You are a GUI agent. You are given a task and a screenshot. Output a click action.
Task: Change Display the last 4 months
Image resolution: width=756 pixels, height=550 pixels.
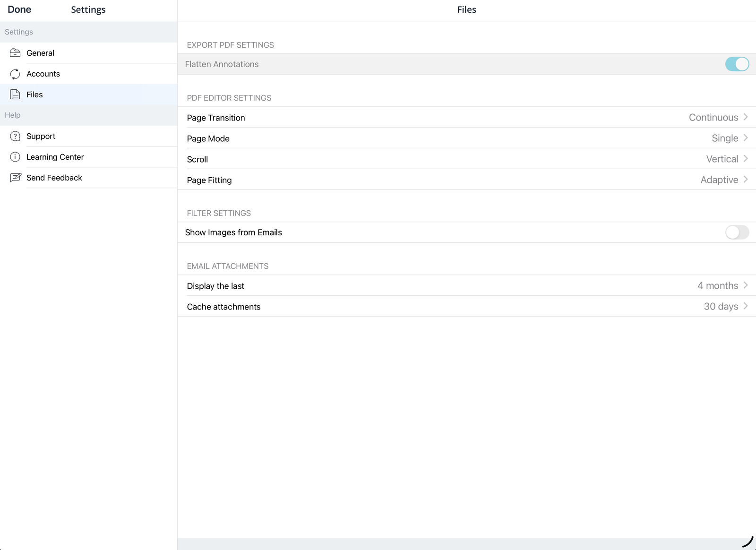coord(467,285)
